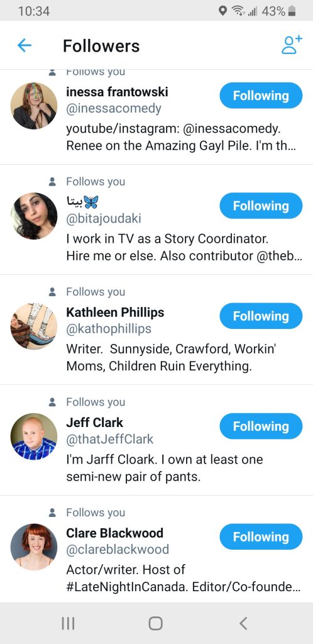313x644 pixels.
Task: Tap person icon above Kathleen Phillips' name
Action: [52, 292]
